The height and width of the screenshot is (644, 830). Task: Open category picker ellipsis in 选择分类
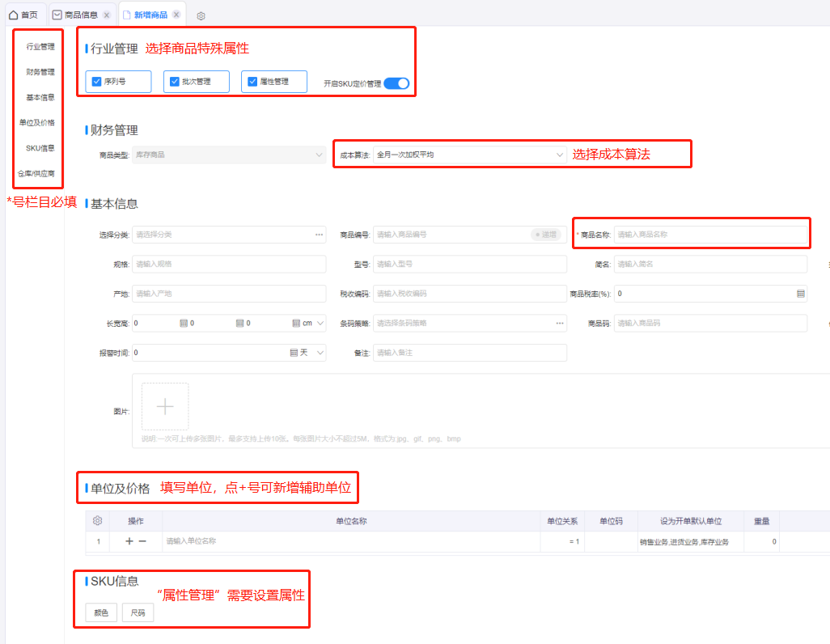click(x=320, y=235)
